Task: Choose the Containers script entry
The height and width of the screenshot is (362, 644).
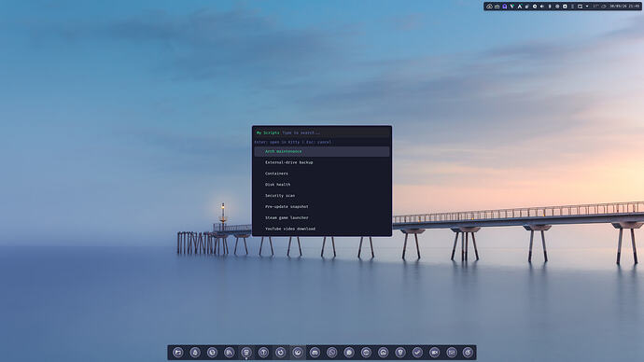Action: pos(322,174)
